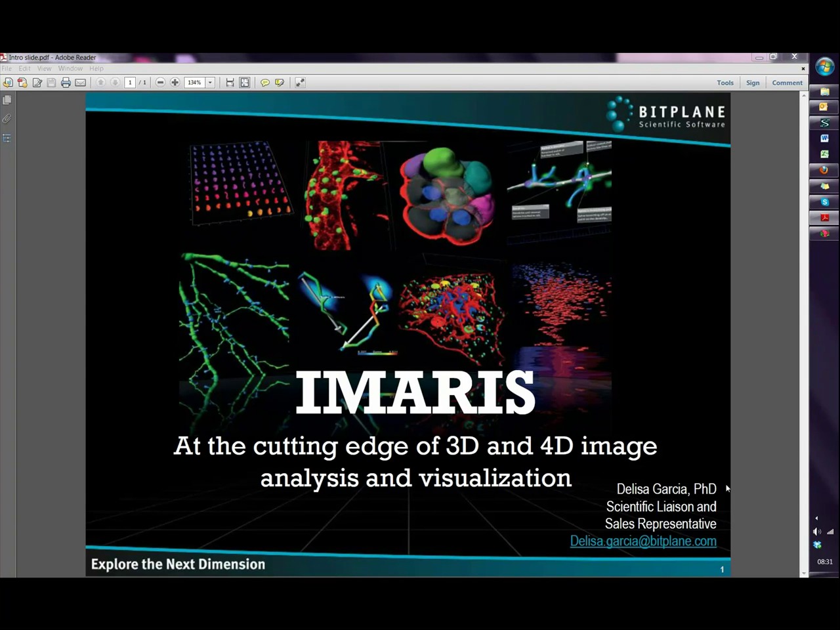Open the Windows Start orb
The height and width of the screenshot is (630, 840).
[824, 66]
